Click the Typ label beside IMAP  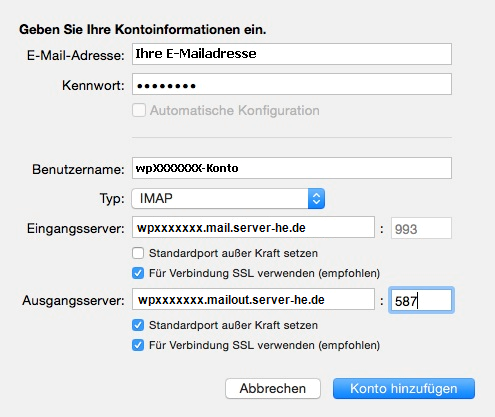[112, 199]
